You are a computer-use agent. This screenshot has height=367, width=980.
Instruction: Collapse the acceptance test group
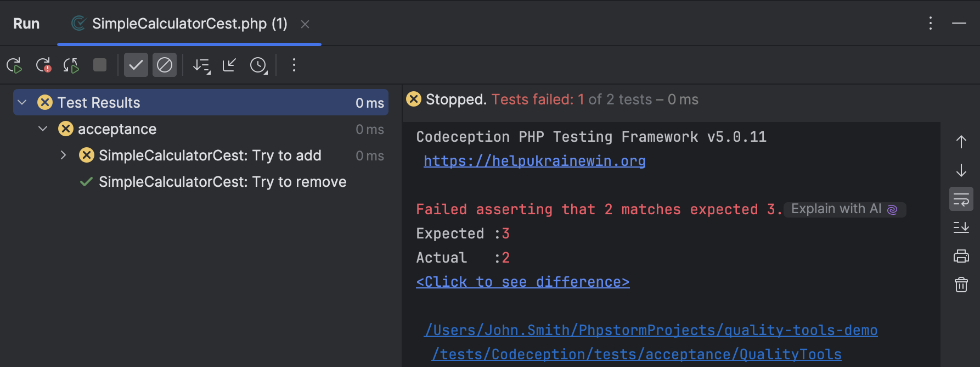tap(43, 129)
